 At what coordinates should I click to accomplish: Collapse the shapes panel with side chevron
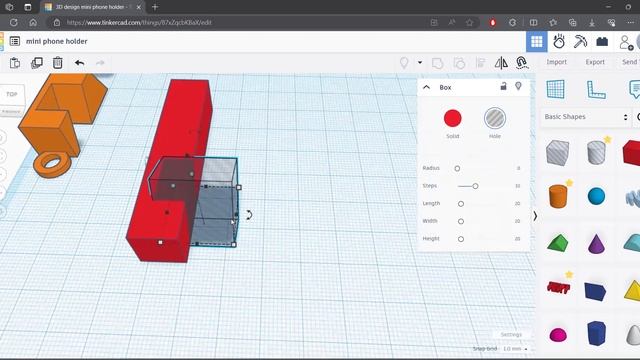tap(535, 216)
